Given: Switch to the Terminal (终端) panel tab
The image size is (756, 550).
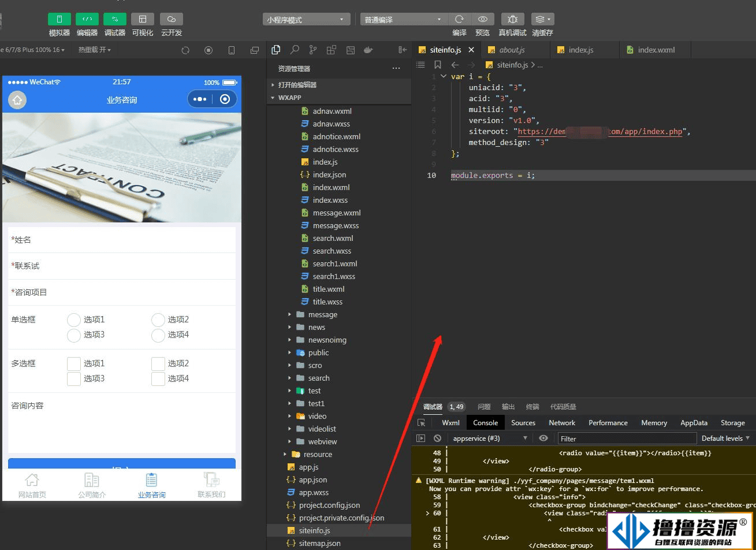Looking at the screenshot, I should click(x=532, y=407).
